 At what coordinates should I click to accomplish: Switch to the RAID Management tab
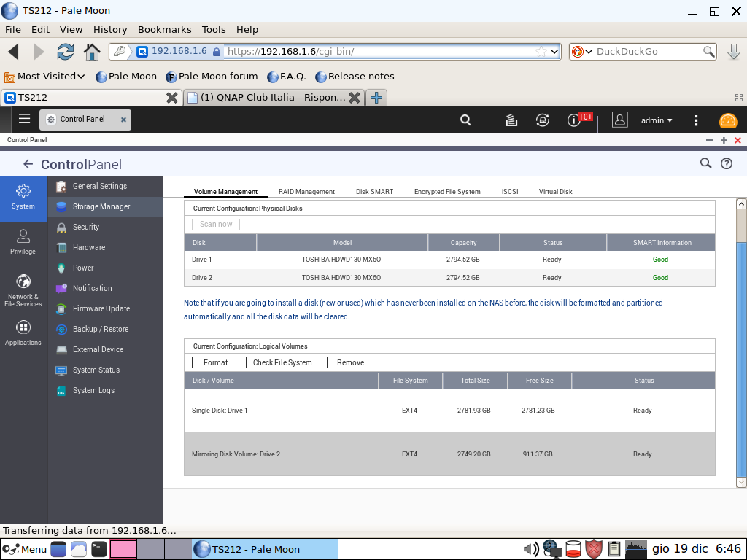(306, 192)
